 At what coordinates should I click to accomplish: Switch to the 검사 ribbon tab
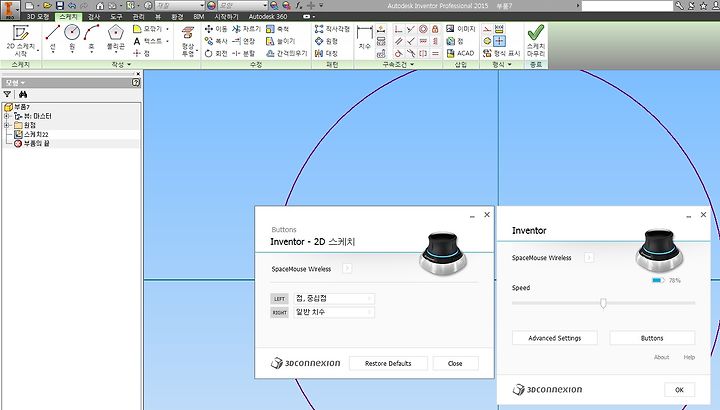(x=94, y=17)
